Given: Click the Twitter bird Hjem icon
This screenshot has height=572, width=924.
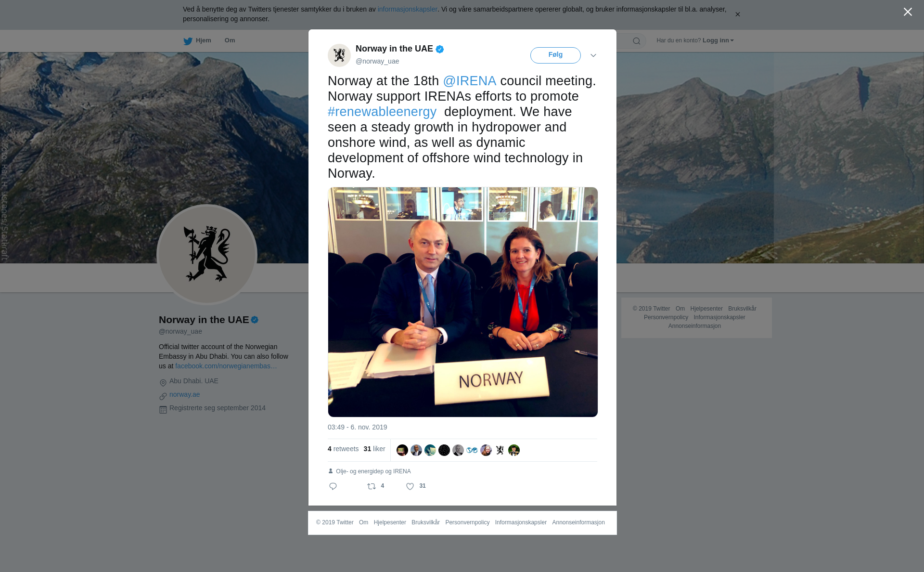Looking at the screenshot, I should click(188, 41).
